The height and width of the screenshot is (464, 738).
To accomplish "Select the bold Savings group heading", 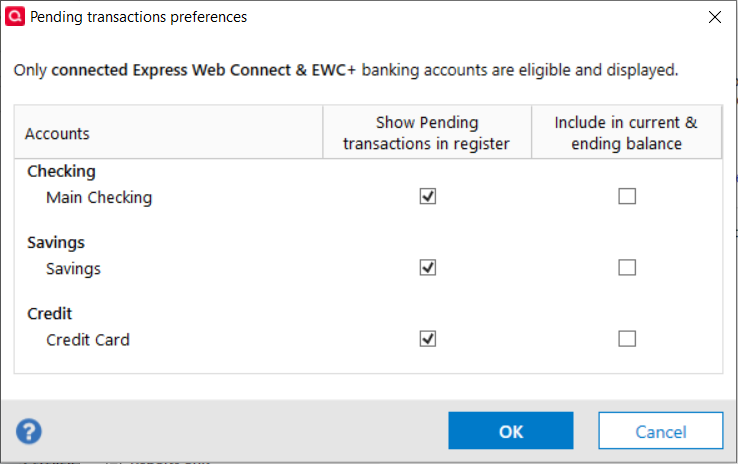I will (56, 243).
